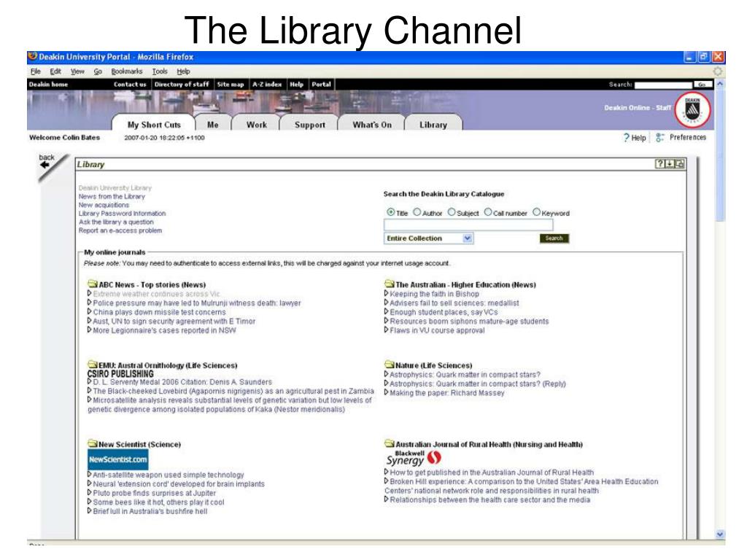This screenshot has height=560, width=747.
Task: Switch to the My Short Cuts tab
Action: click(x=154, y=124)
